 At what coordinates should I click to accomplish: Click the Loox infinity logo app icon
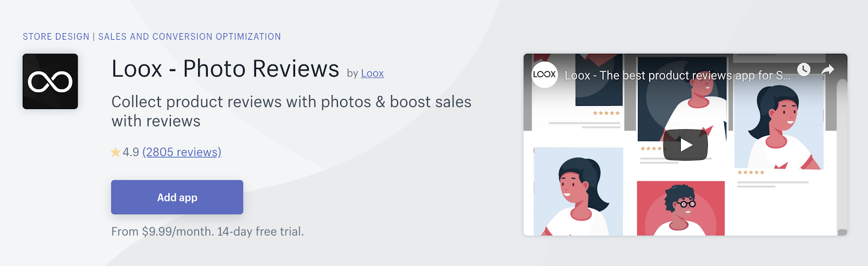click(x=50, y=81)
